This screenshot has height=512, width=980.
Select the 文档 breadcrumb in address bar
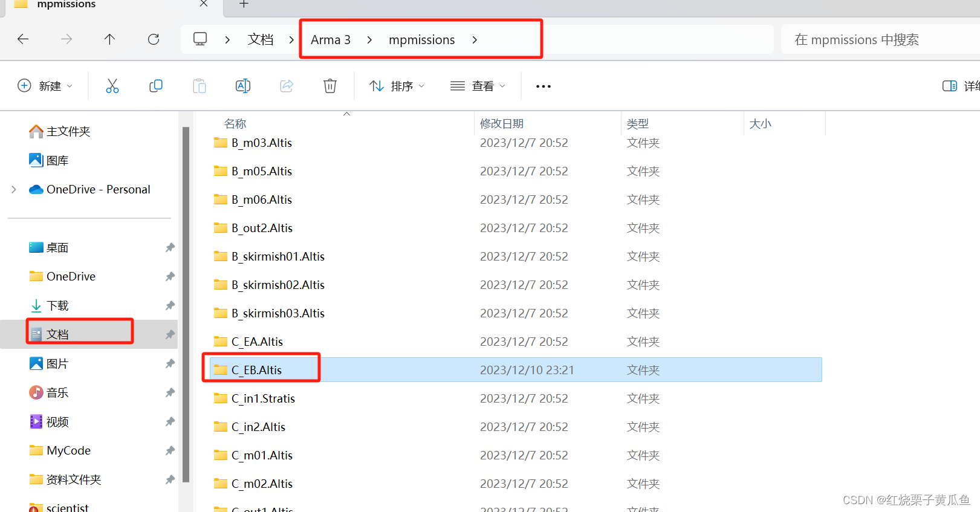[261, 39]
